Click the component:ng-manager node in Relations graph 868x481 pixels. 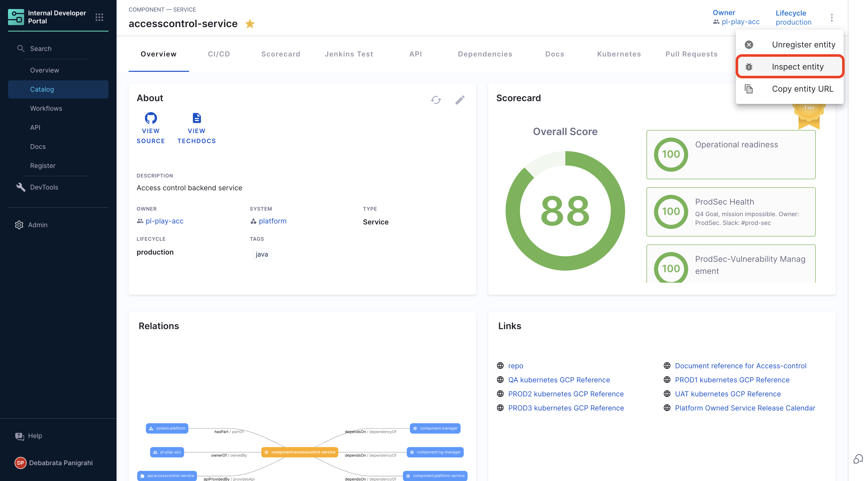[x=436, y=452]
